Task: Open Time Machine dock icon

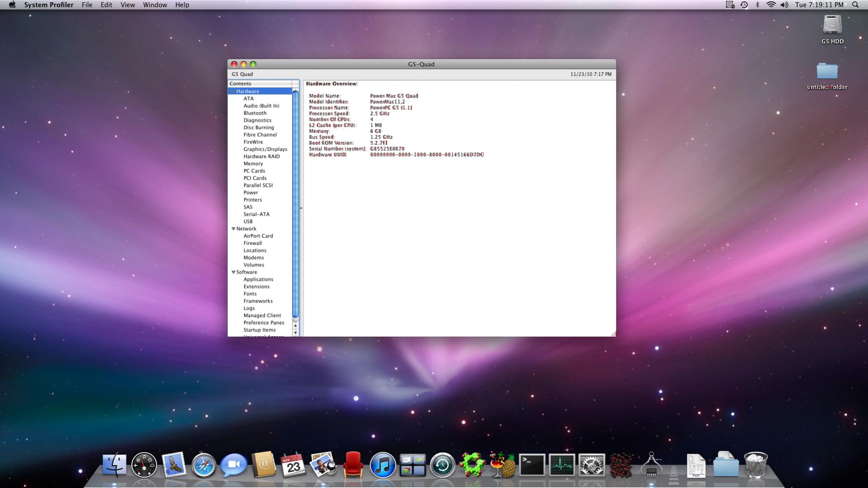Action: (x=442, y=465)
